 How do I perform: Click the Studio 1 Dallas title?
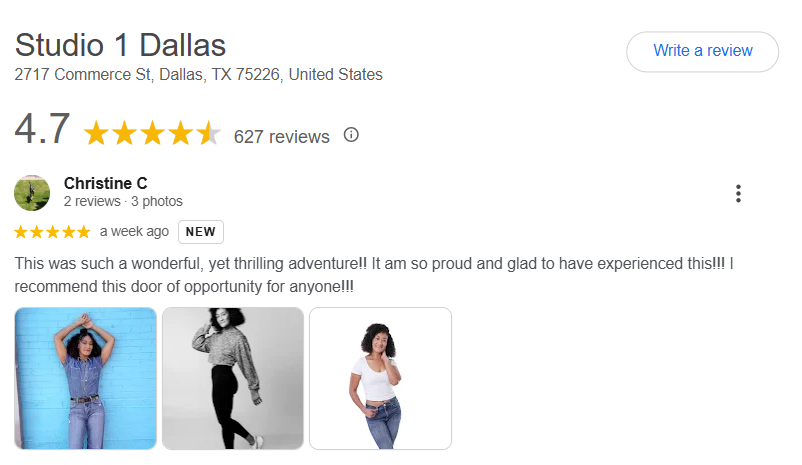point(120,45)
